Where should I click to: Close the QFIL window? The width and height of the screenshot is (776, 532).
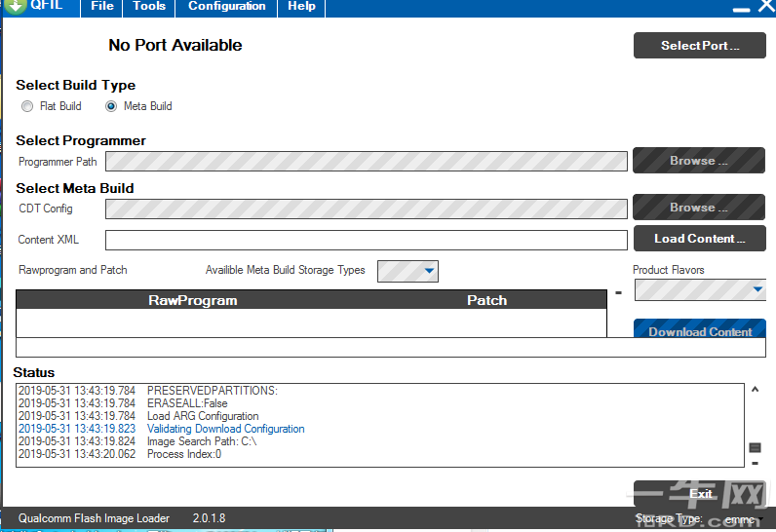(x=764, y=7)
